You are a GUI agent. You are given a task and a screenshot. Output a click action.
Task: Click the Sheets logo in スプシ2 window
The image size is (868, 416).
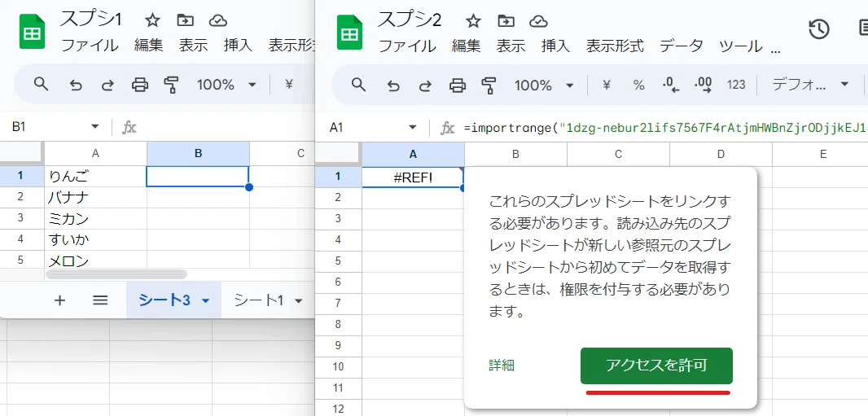(x=350, y=32)
